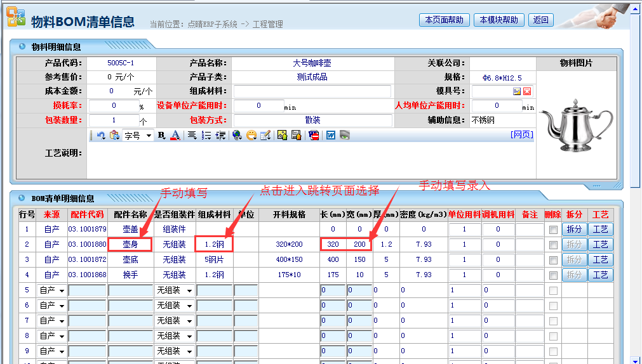Viewport: 642px width, 364px height.
Task: Open the font color A icon
Action: pos(175,135)
